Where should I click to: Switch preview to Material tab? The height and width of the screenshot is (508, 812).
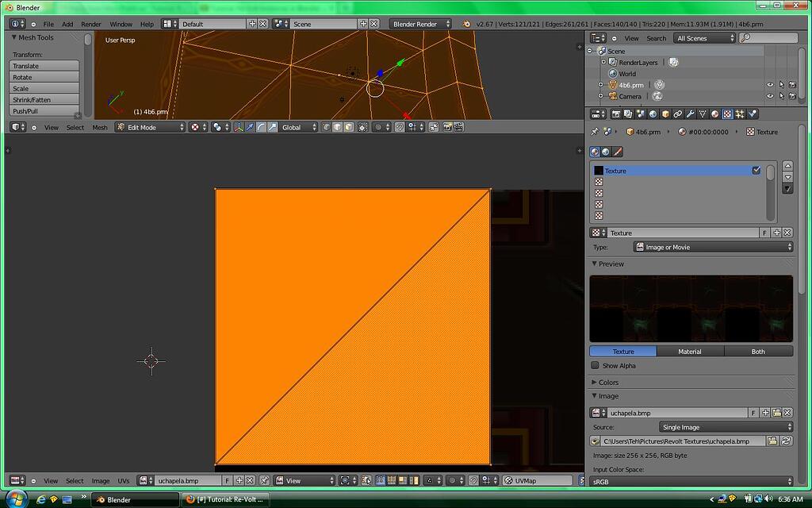point(690,352)
